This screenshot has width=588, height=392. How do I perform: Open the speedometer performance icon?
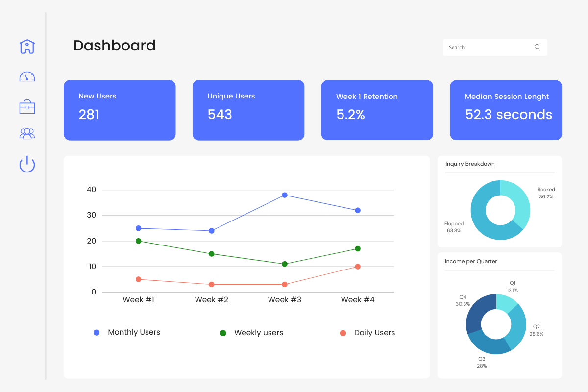(27, 76)
